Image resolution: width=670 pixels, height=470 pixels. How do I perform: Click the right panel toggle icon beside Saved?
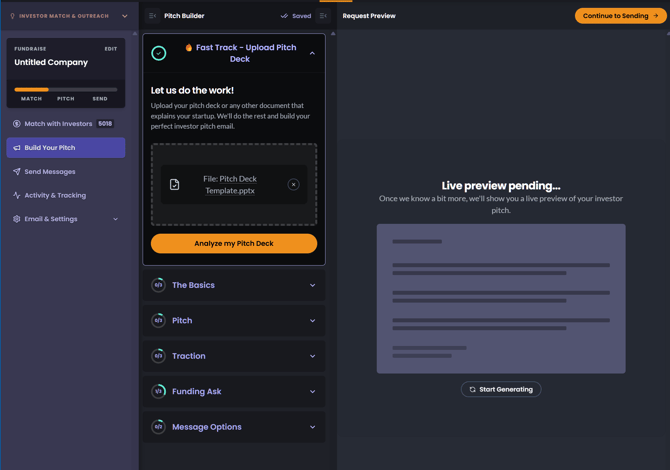coord(323,16)
